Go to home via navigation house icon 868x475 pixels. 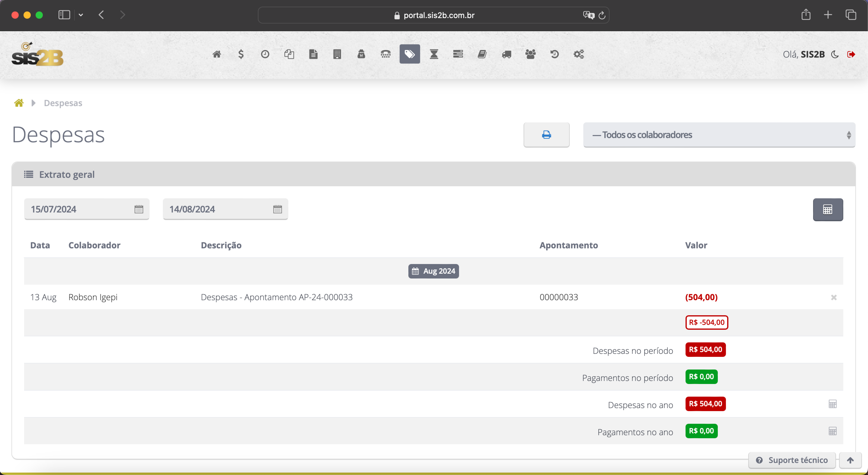(217, 54)
